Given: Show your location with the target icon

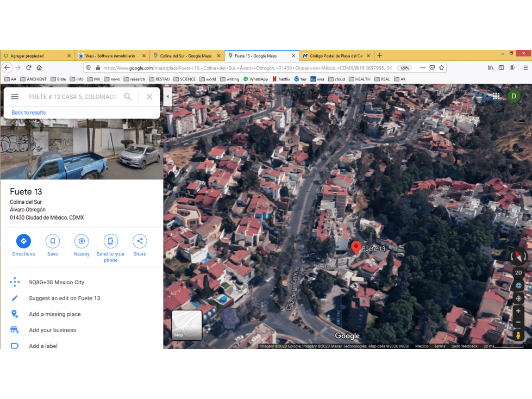Looking at the screenshot, I should (518, 298).
